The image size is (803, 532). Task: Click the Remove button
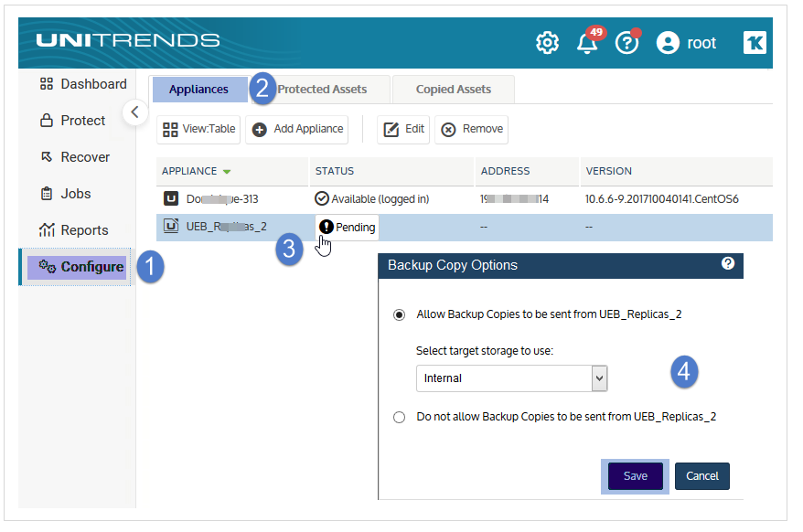tap(472, 129)
